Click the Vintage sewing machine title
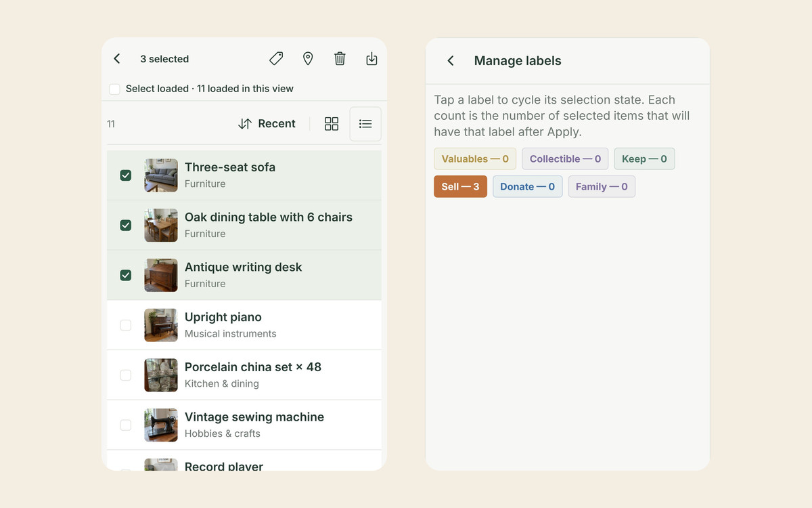The width and height of the screenshot is (812, 508). point(254,417)
